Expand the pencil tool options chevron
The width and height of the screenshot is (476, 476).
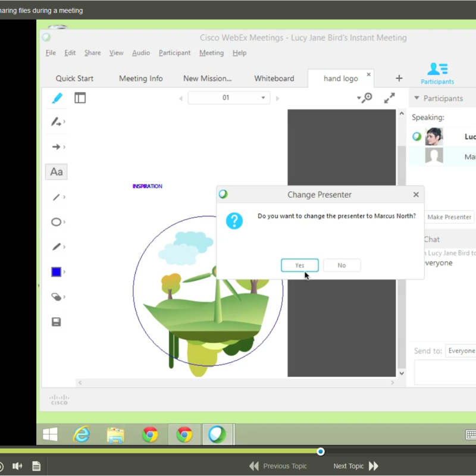click(64, 247)
